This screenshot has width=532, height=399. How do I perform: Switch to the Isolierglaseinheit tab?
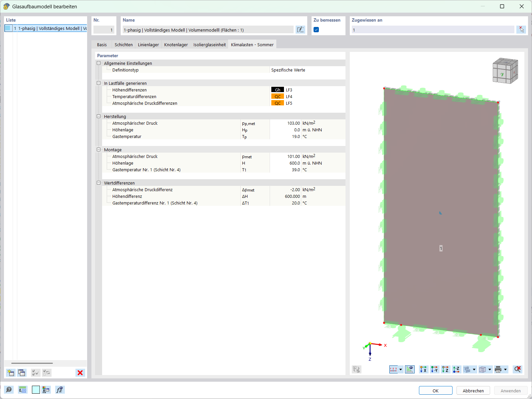click(x=209, y=45)
